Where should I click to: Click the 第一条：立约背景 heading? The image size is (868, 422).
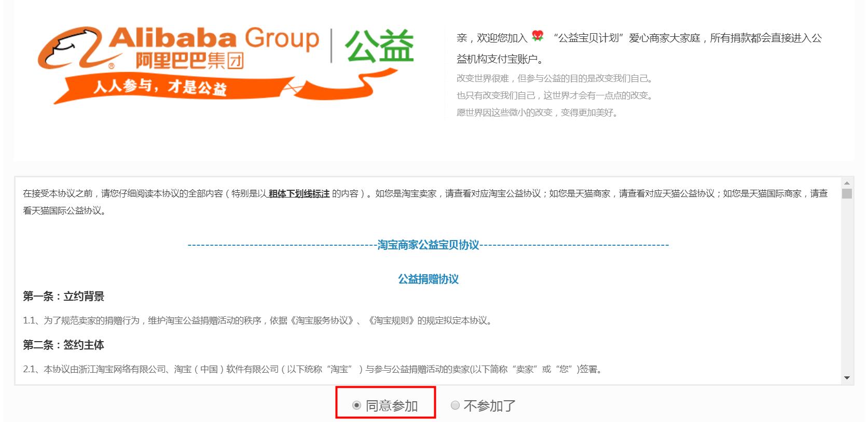point(63,296)
